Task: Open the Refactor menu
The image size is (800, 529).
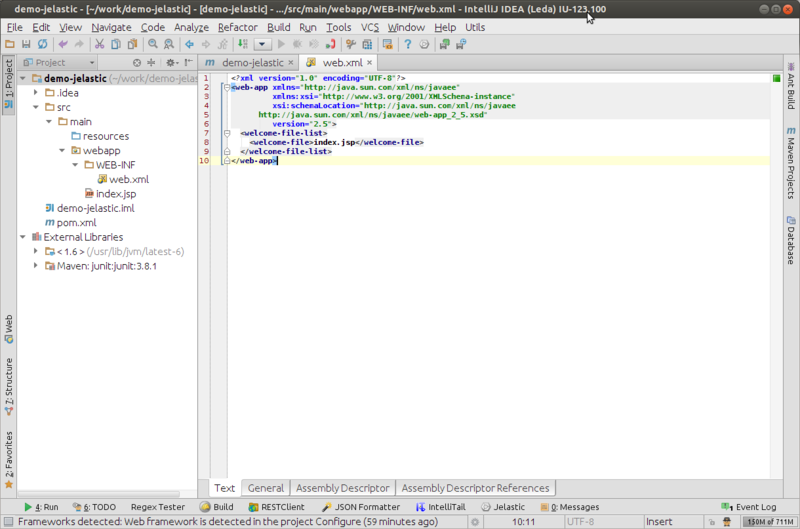Action: pos(237,27)
